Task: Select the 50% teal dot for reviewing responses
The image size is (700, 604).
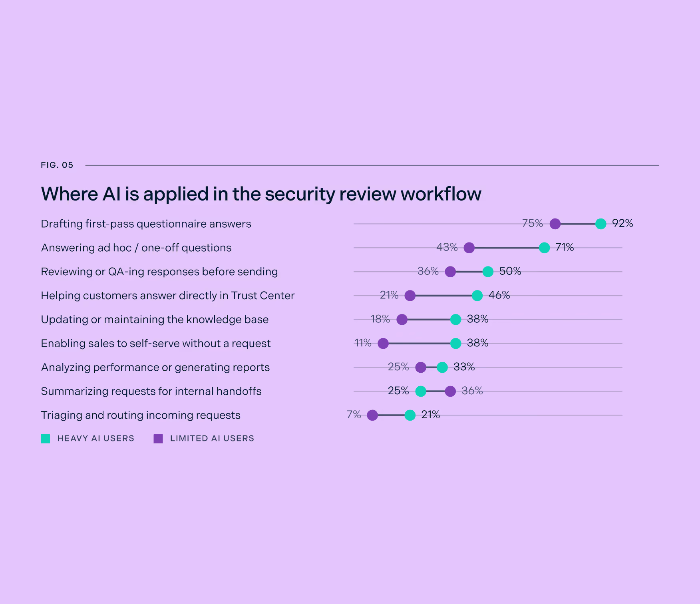Action: (488, 272)
